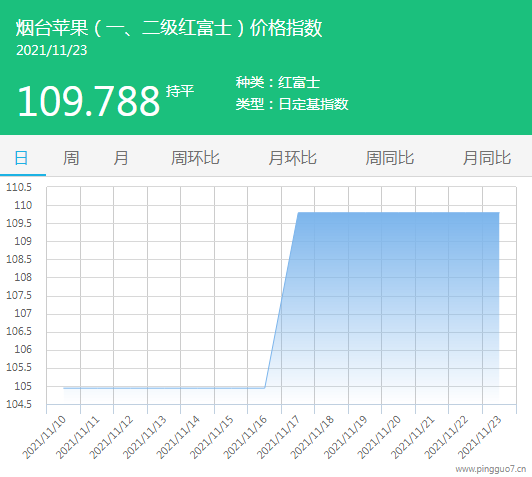Click the 2021/11/23 date under title
Screen dimensions: 532x477
tap(52, 51)
